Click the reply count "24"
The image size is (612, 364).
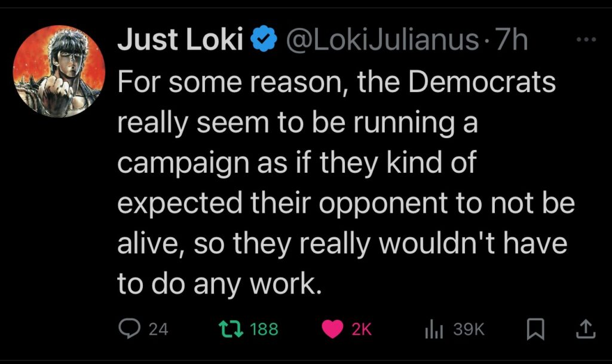[x=158, y=329]
